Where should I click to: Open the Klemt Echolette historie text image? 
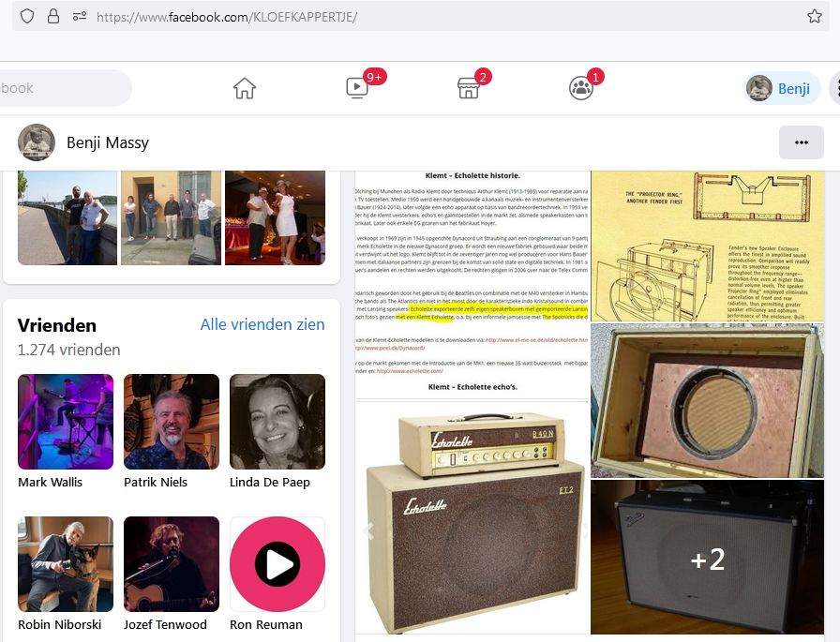pos(472,285)
